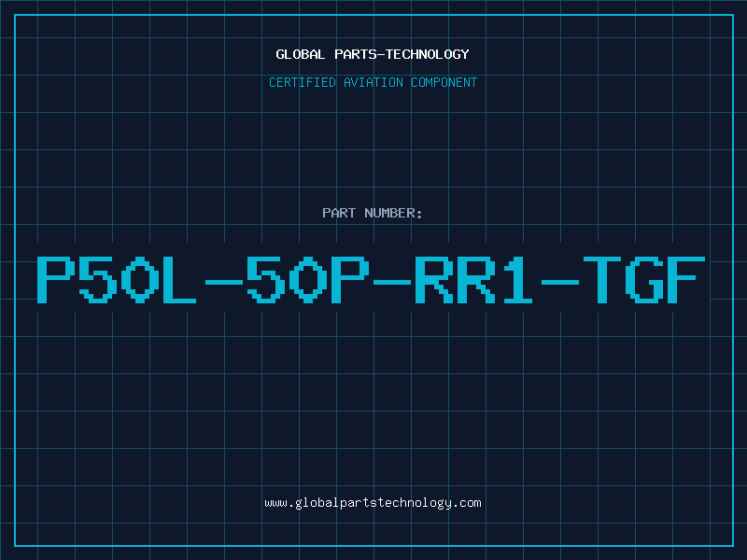747x560 pixels.
Task: Click the leading letter P of part number
Action: tap(55, 279)
